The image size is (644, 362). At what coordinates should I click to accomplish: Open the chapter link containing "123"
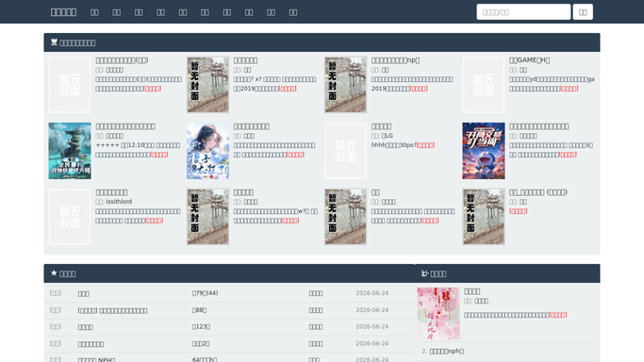(x=201, y=327)
